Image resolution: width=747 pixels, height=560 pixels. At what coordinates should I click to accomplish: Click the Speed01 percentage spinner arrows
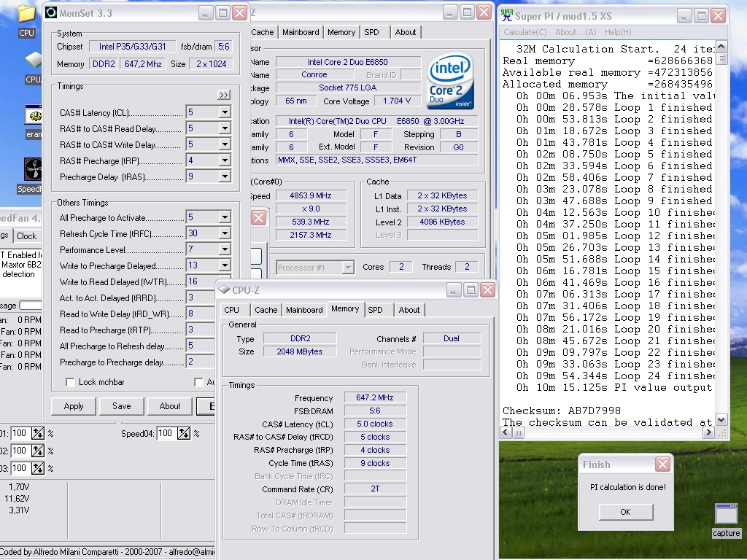coord(38,433)
